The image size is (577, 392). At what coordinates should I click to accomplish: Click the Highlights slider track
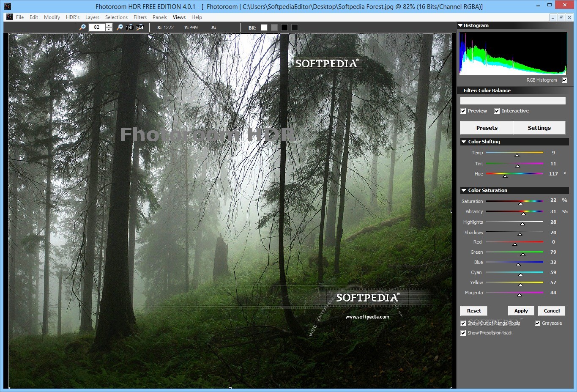[x=514, y=222]
